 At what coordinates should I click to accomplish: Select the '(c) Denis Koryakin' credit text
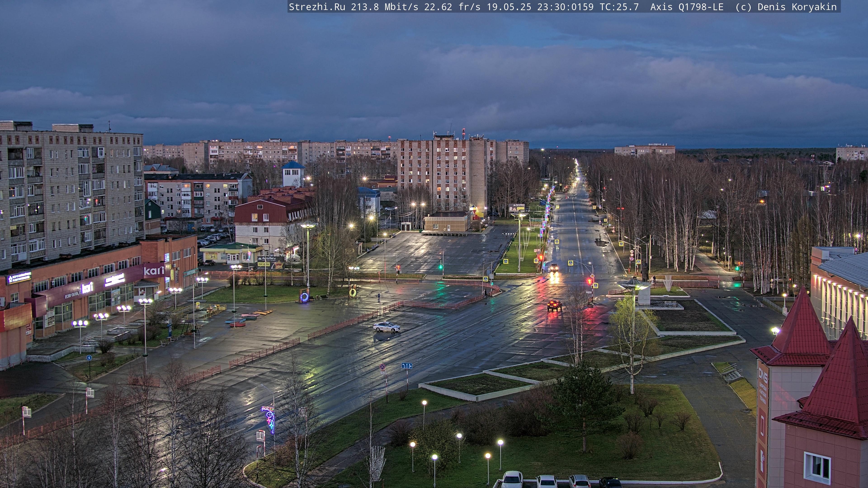tap(786, 7)
